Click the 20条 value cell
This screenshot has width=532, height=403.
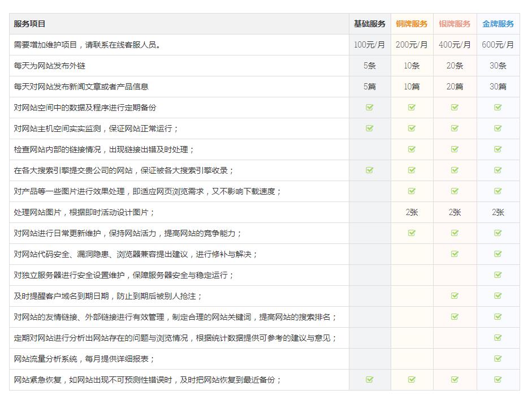[x=455, y=66]
